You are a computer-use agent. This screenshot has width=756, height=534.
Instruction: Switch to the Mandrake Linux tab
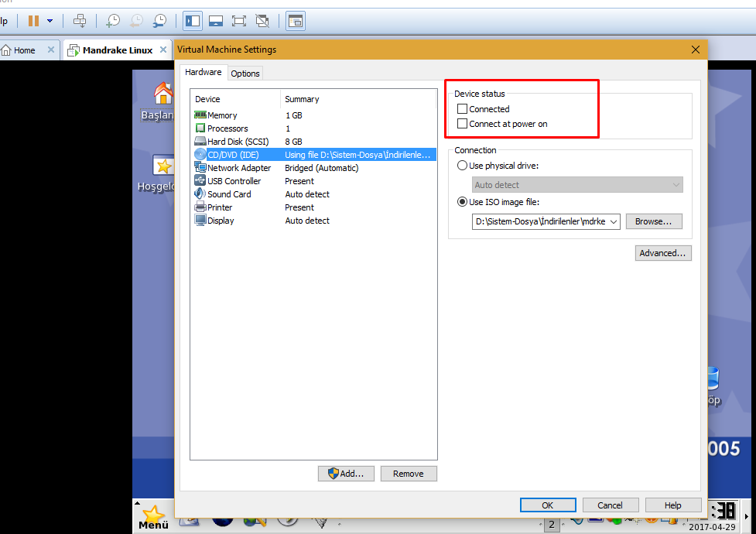[x=117, y=50]
